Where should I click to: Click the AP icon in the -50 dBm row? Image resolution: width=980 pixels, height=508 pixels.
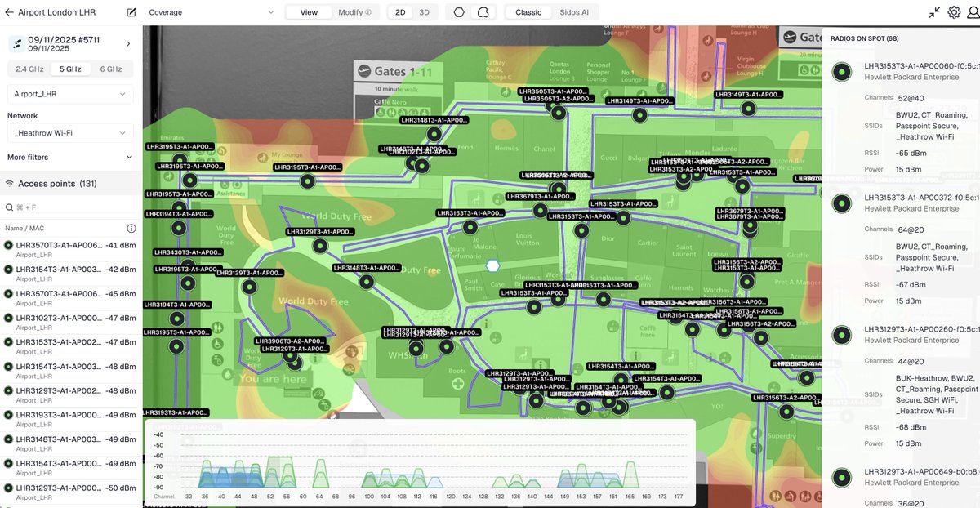(x=8, y=488)
